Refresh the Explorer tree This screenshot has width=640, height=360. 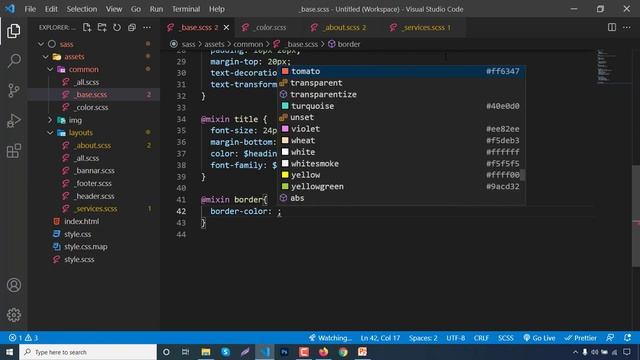pos(117,27)
